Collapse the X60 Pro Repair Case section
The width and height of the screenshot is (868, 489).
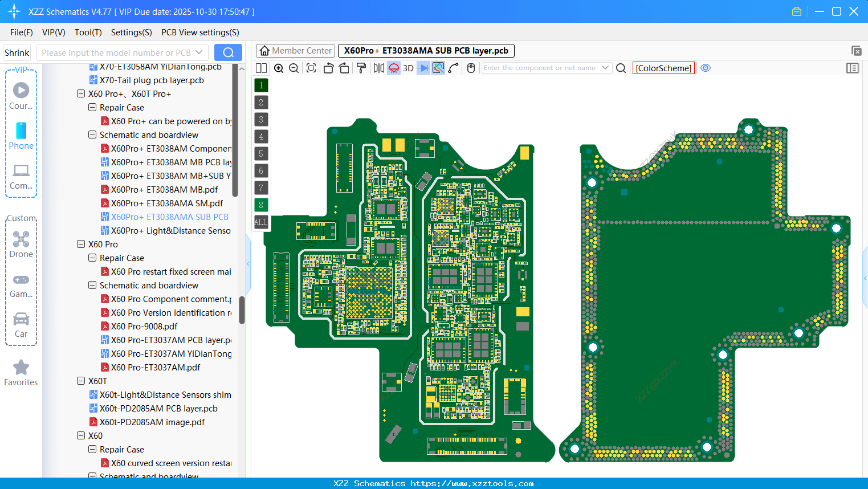point(92,258)
